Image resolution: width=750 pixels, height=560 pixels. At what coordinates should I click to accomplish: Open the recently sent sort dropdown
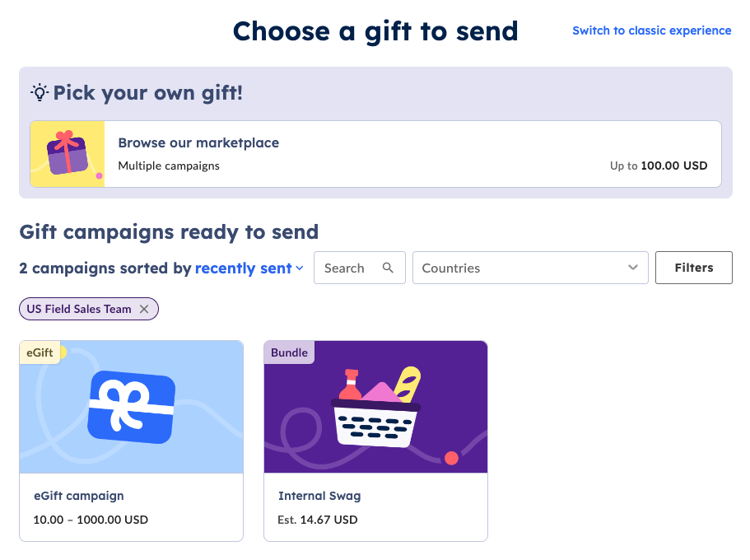click(x=249, y=268)
